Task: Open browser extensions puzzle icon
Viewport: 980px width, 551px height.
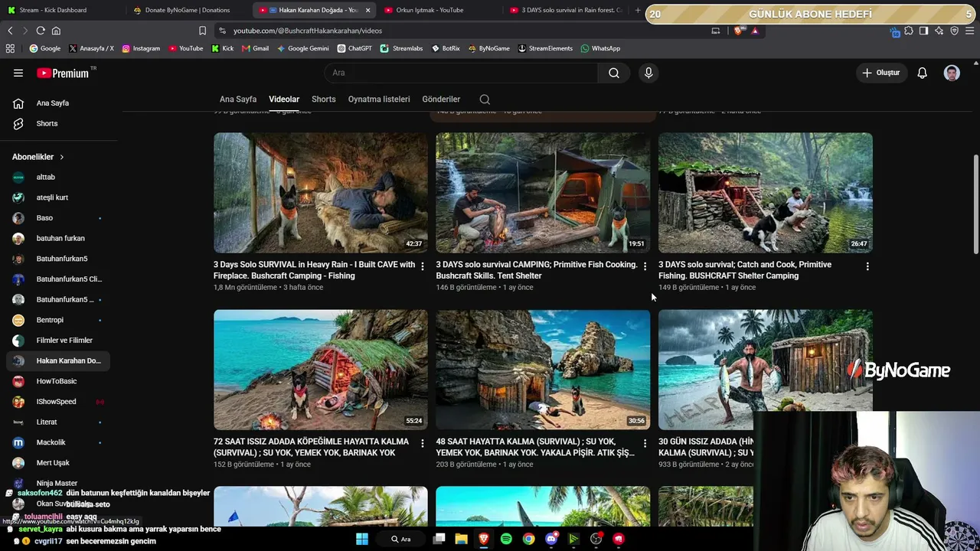Action: [909, 31]
